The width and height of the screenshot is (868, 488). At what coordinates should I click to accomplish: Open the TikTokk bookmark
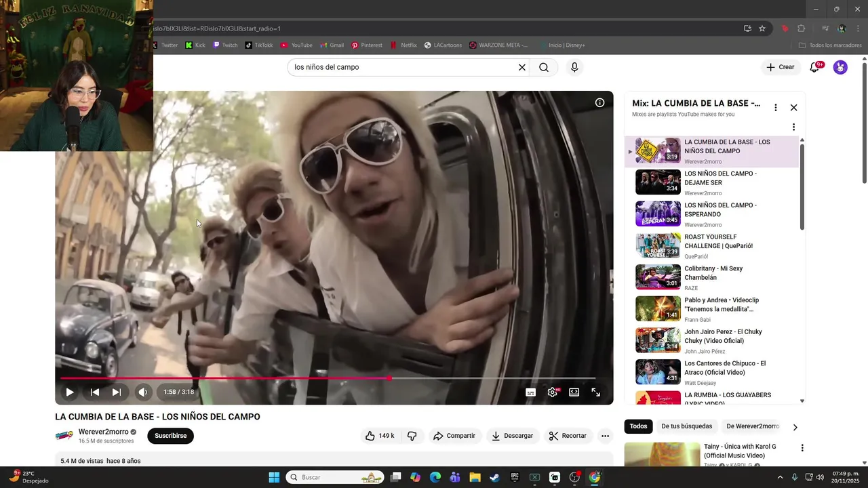[259, 45]
